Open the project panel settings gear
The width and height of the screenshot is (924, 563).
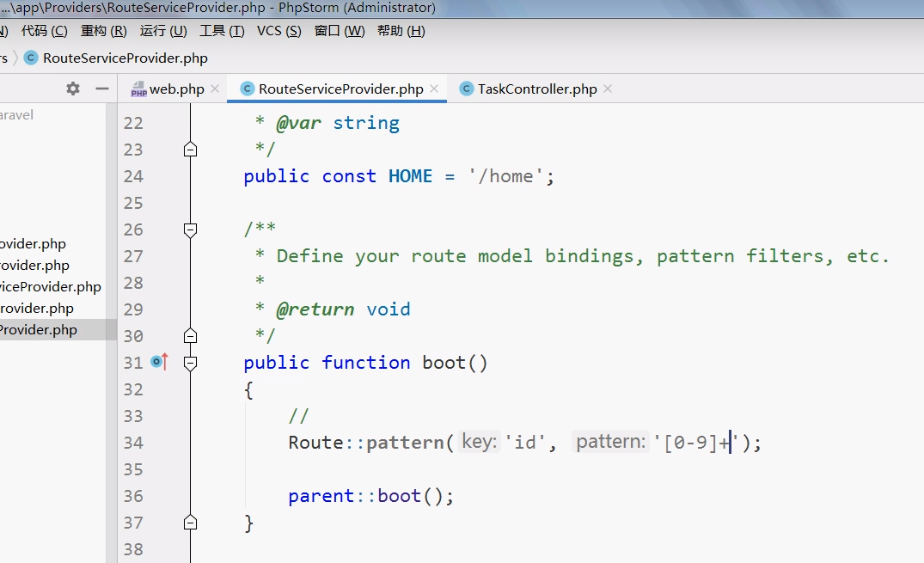(73, 89)
